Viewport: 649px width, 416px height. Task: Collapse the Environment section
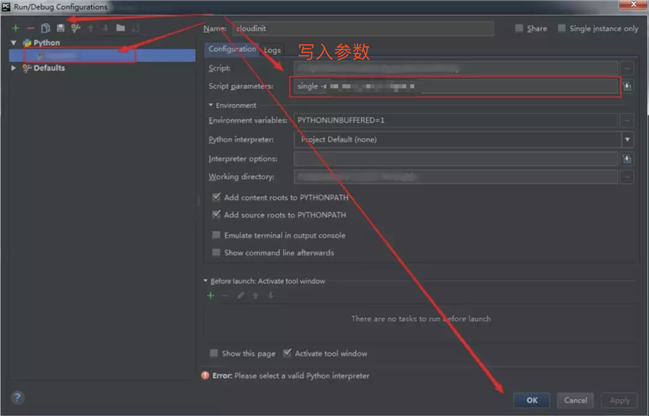pyautogui.click(x=211, y=105)
